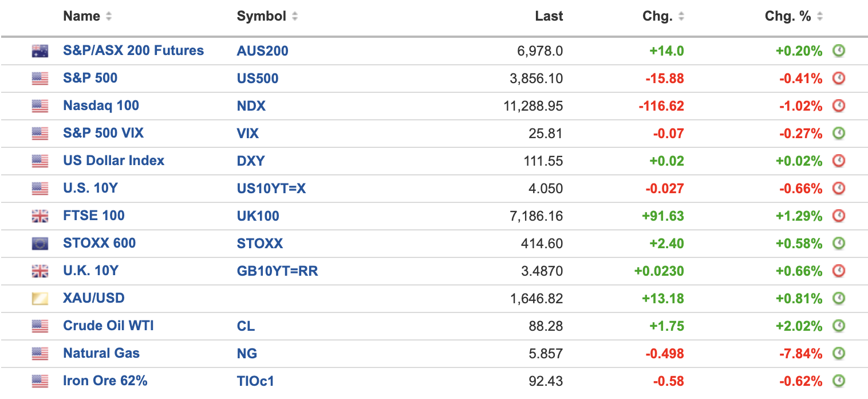Click the AUS200 symbol link
Viewport: 868px width, 399px height.
tap(262, 51)
